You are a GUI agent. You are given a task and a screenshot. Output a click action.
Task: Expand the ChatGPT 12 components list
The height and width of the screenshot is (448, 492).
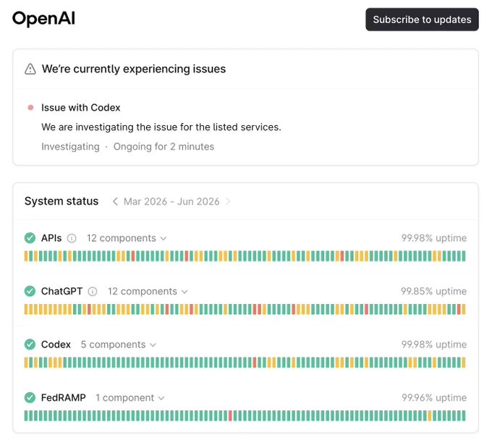tap(148, 292)
